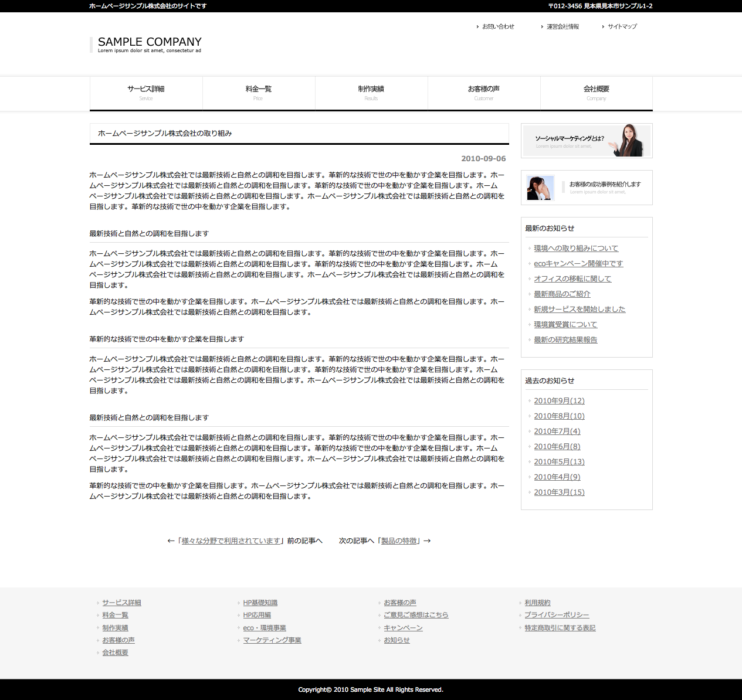742x700 pixels.
Task: Open footer link プライバシーポリシー
Action: coord(557,615)
